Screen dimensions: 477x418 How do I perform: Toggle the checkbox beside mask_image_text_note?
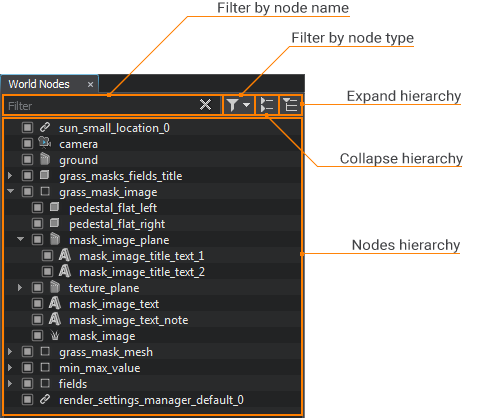(37, 320)
